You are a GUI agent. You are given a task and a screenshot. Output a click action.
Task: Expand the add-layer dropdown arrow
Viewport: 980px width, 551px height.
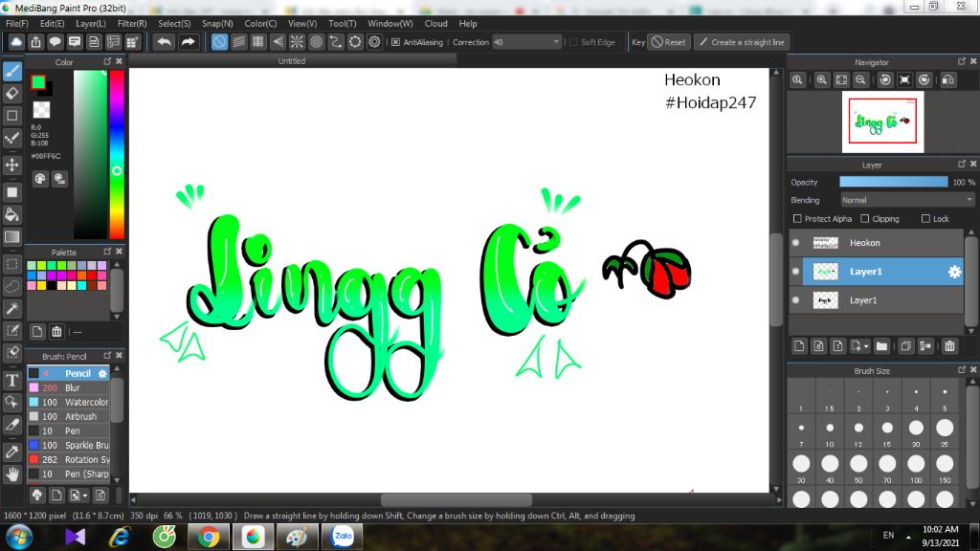(x=866, y=346)
